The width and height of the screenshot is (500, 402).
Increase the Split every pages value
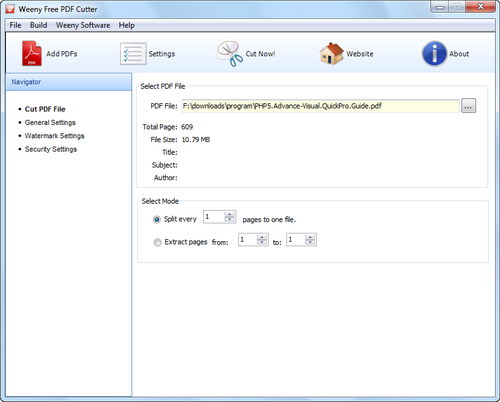click(x=229, y=214)
